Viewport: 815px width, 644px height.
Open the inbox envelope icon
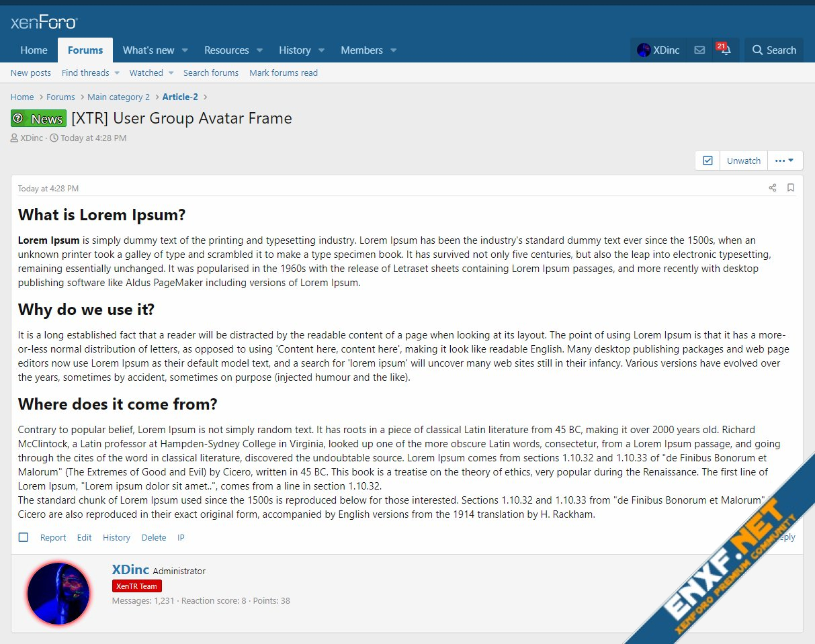[699, 50]
